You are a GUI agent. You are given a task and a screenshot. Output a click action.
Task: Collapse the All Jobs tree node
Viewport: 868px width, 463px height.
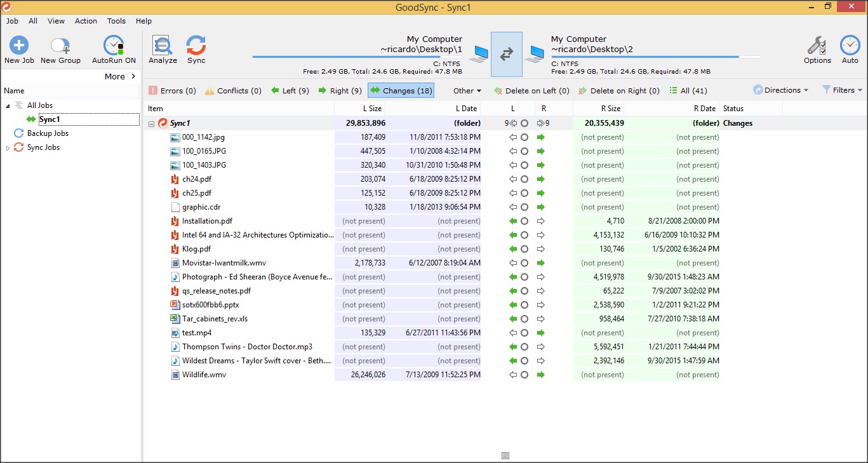click(8, 105)
